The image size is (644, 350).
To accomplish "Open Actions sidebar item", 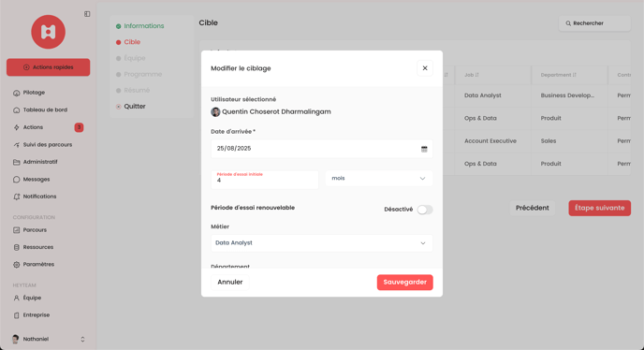I will pyautogui.click(x=33, y=127).
